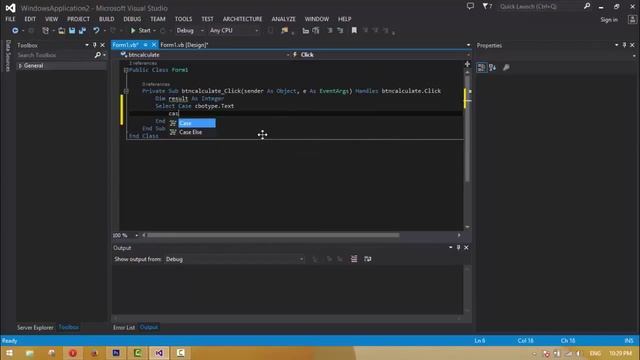This screenshot has width=640, height=360.
Task: Click the Search Toolbox input field
Action: point(55,55)
